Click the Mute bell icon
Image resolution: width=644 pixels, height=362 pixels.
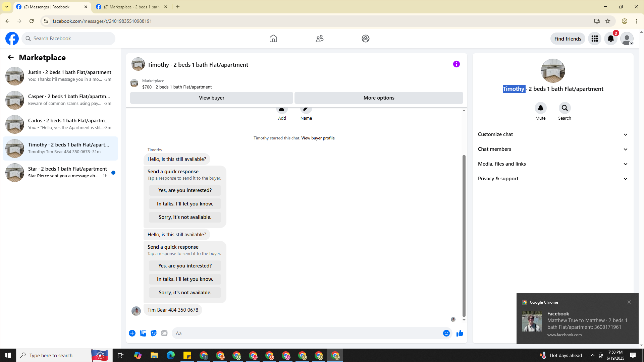(x=541, y=108)
